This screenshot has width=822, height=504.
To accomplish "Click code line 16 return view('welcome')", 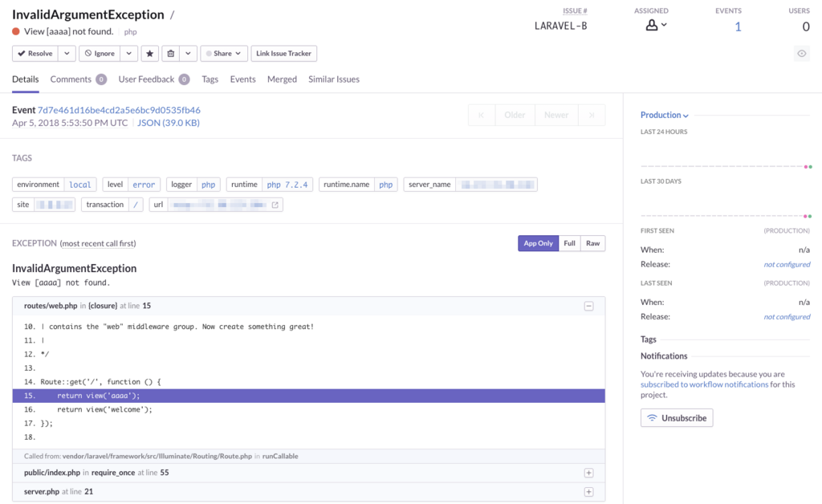I will point(309,409).
